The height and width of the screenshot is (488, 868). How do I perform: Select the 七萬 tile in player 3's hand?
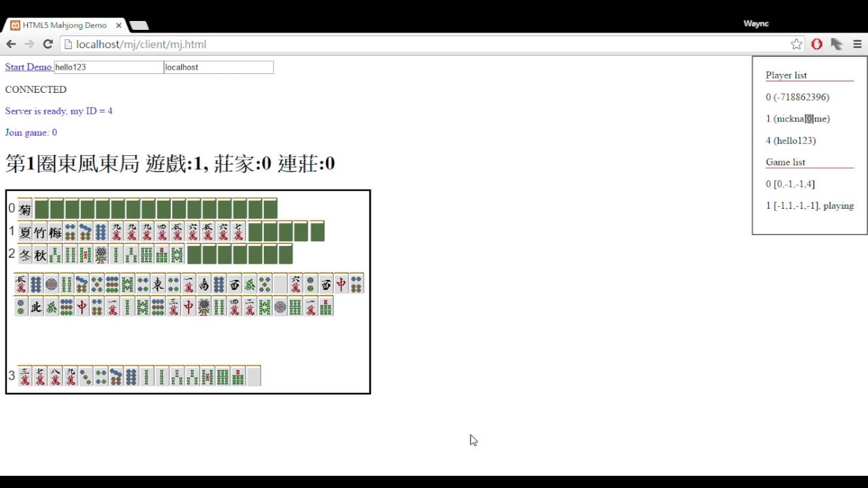[40, 375]
